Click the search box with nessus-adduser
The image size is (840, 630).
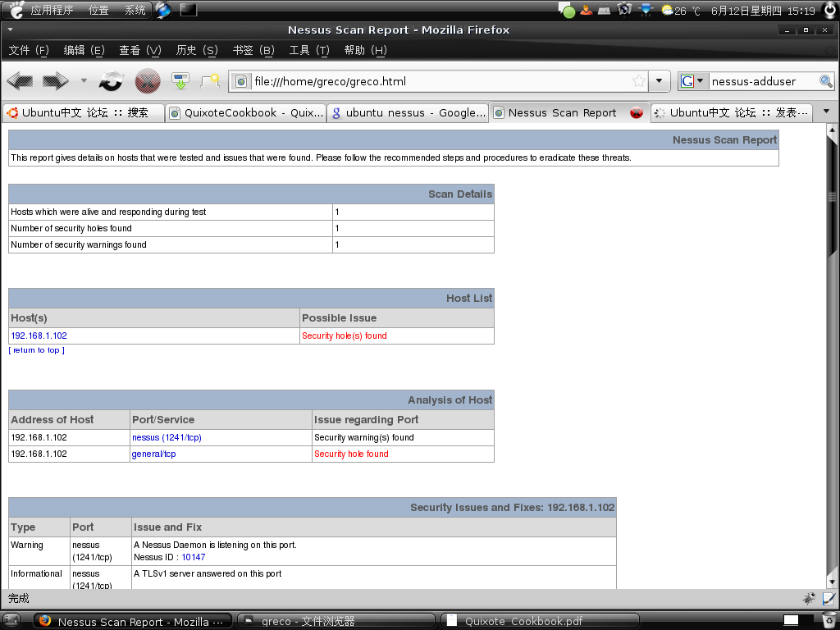[x=764, y=81]
